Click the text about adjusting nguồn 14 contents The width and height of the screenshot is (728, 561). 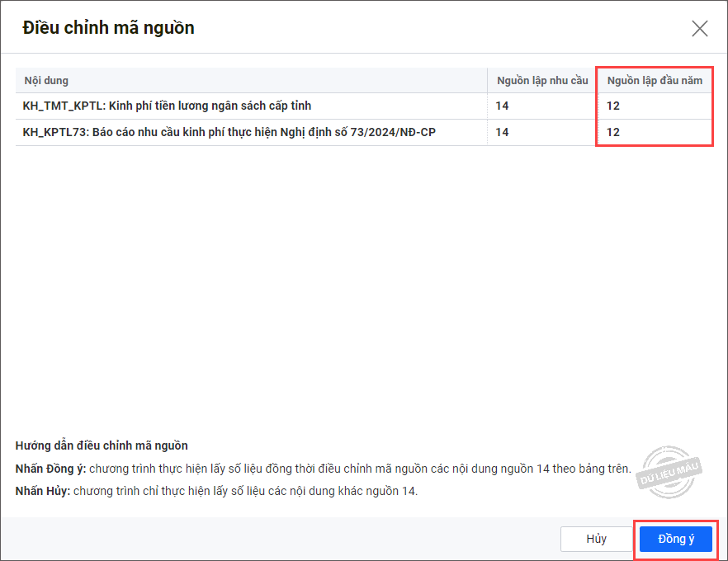click(x=359, y=469)
